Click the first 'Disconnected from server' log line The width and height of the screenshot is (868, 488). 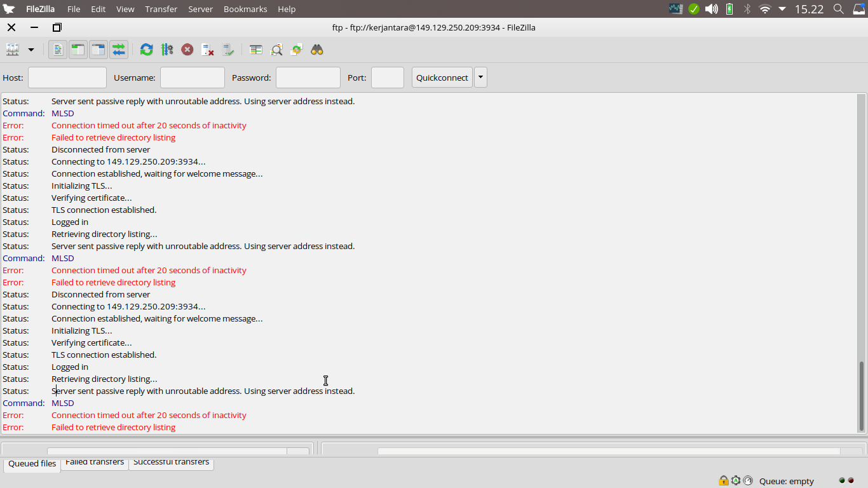pyautogui.click(x=100, y=149)
